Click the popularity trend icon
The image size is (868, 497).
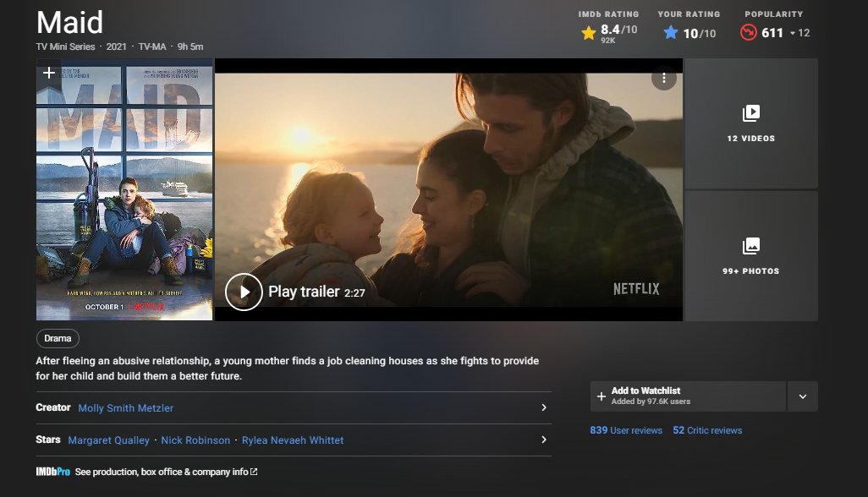click(x=749, y=33)
